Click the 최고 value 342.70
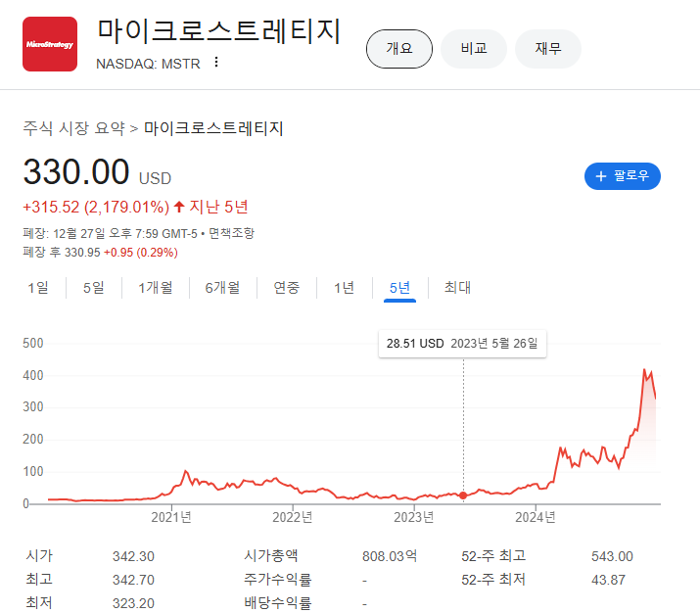 point(133,580)
